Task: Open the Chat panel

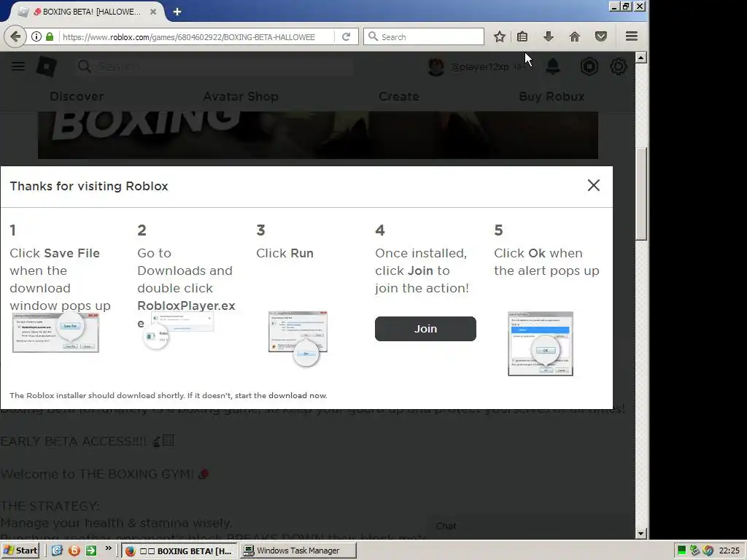Action: (x=446, y=526)
